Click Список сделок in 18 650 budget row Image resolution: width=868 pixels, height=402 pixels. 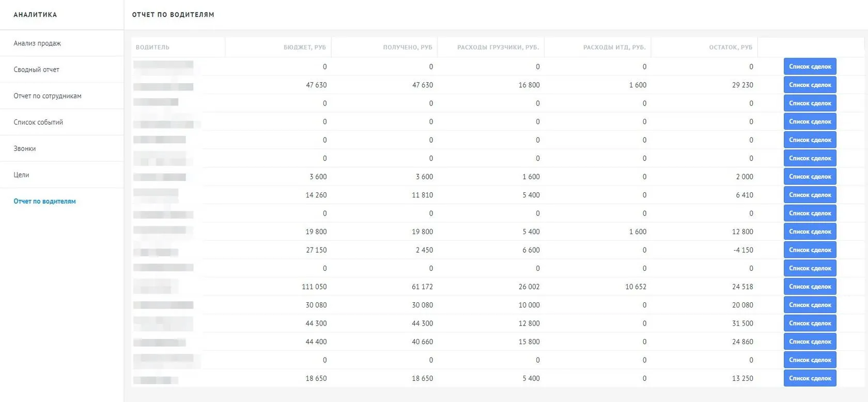pyautogui.click(x=810, y=379)
